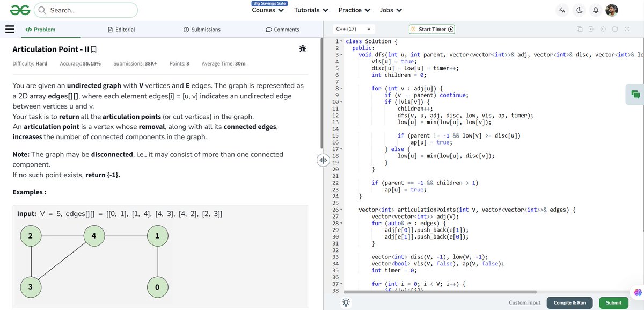This screenshot has height=310, width=644.
Task: Click the Compile & Run button
Action: [569, 303]
